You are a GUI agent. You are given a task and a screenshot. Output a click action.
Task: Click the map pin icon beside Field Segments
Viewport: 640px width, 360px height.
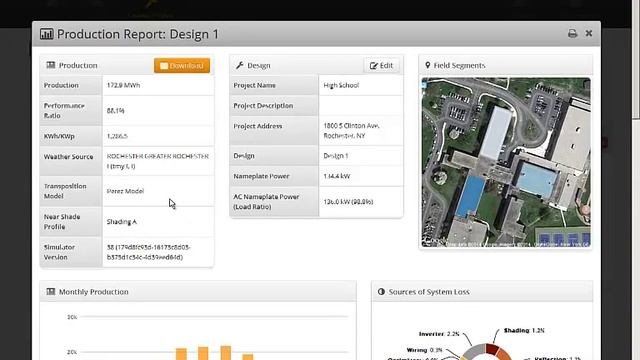tap(427, 65)
